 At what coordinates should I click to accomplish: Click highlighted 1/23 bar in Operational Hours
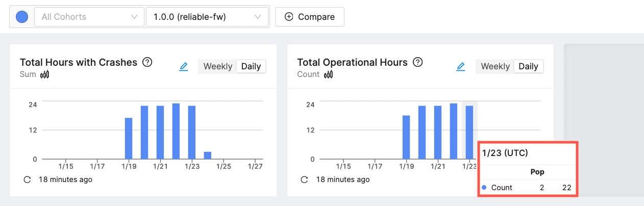(x=469, y=132)
